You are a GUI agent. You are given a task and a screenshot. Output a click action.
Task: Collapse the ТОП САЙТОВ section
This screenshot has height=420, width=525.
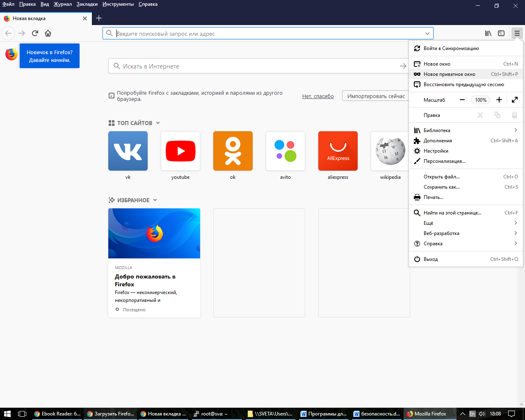(x=158, y=123)
